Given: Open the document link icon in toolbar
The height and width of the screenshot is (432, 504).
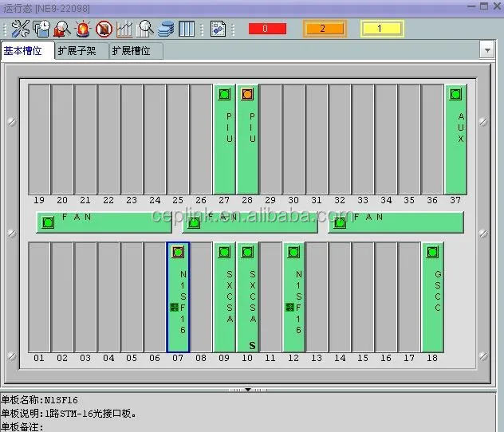Looking at the screenshot, I should (x=218, y=29).
